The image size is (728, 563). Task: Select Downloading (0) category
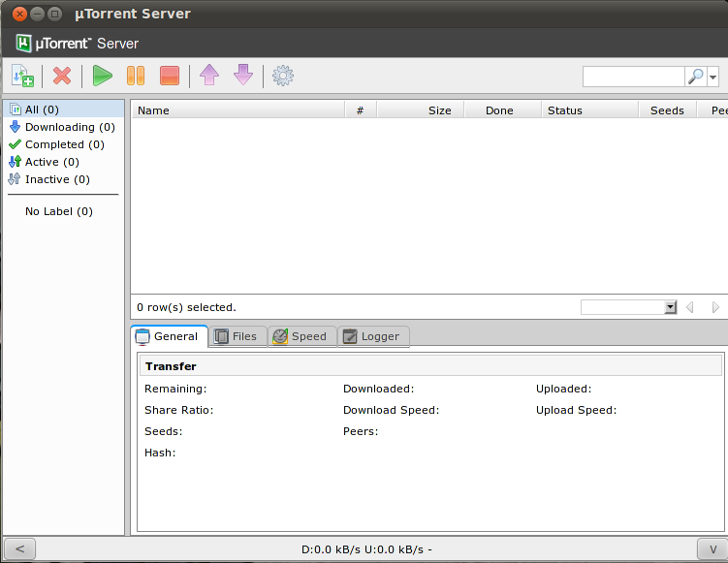[x=64, y=127]
